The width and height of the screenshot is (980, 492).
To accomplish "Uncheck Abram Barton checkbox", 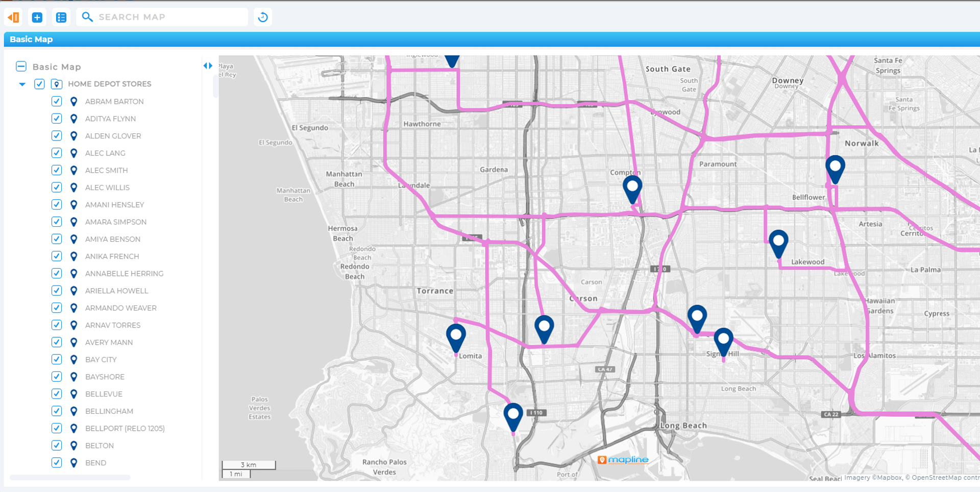I will [57, 101].
